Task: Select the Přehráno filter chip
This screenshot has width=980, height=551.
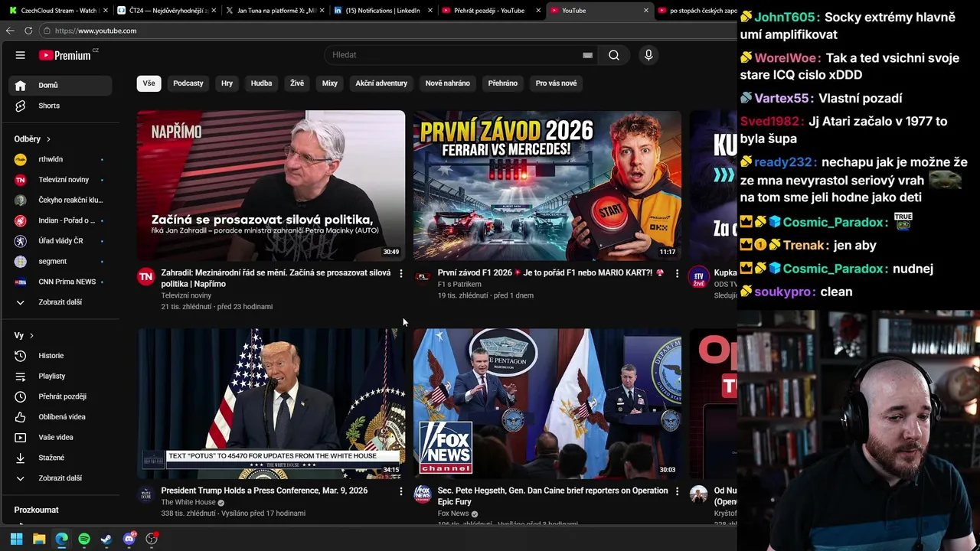Action: click(503, 83)
